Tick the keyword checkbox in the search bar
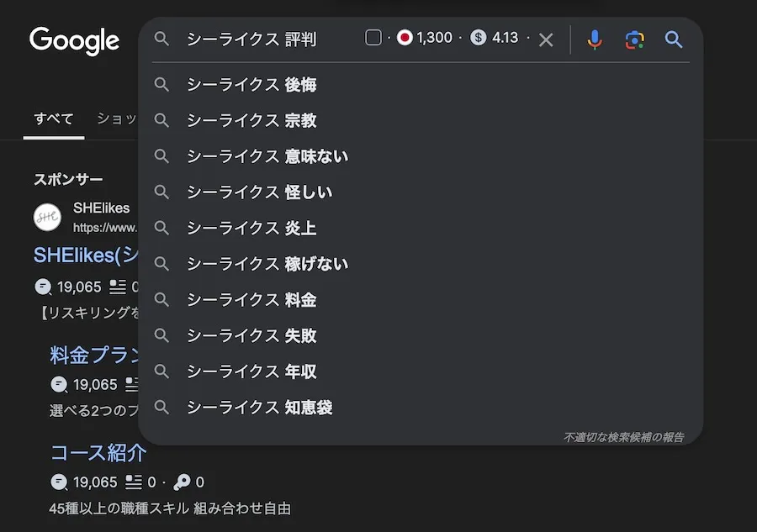 [x=373, y=38]
